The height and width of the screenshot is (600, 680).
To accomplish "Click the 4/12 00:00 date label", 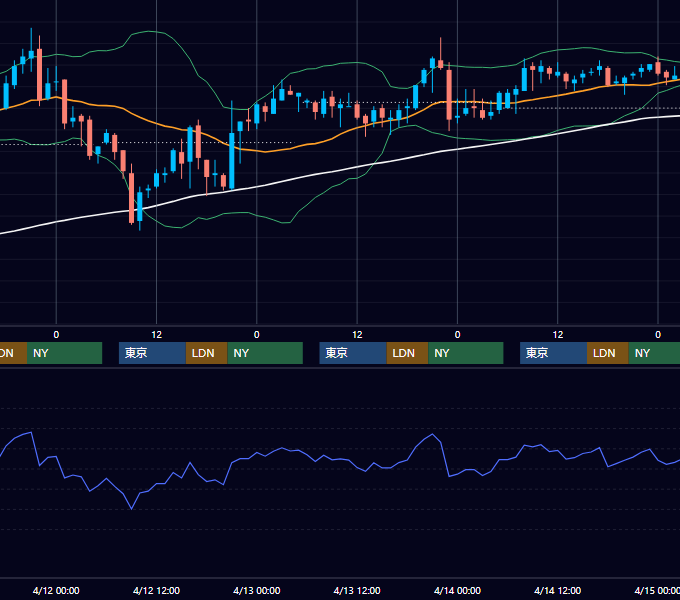I will [x=56, y=590].
